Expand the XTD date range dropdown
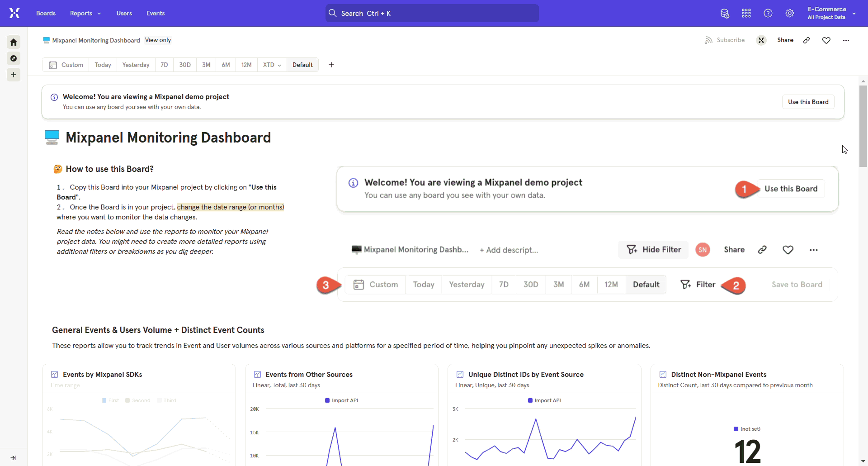The height and width of the screenshot is (466, 868). coord(272,65)
